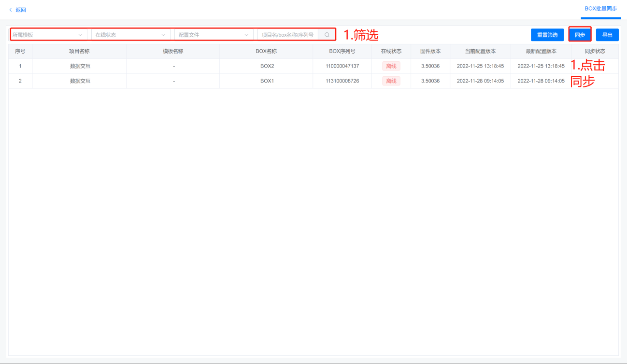Click 数据交互 in the BOX2 row
Viewport: 627px width, 364px height.
(x=80, y=66)
